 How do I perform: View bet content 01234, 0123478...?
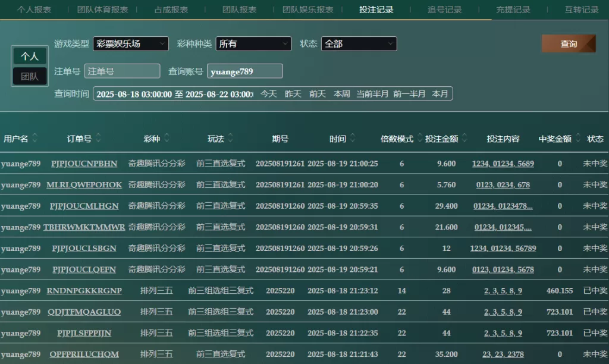pyautogui.click(x=503, y=206)
